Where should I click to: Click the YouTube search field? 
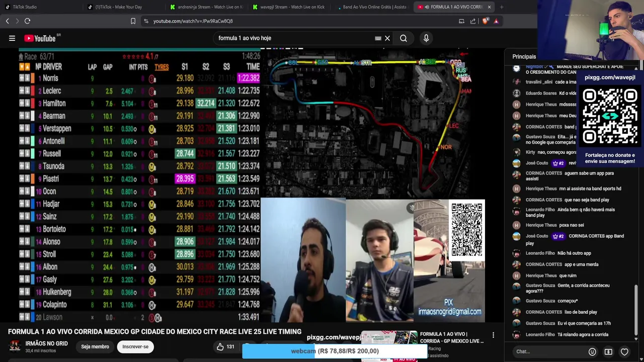click(x=294, y=38)
